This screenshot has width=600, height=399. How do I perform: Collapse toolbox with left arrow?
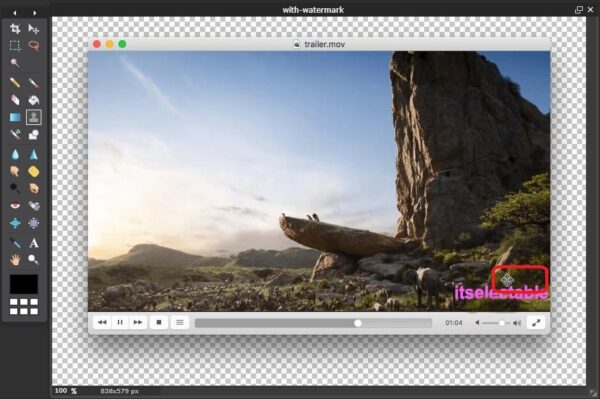pyautogui.click(x=15, y=13)
